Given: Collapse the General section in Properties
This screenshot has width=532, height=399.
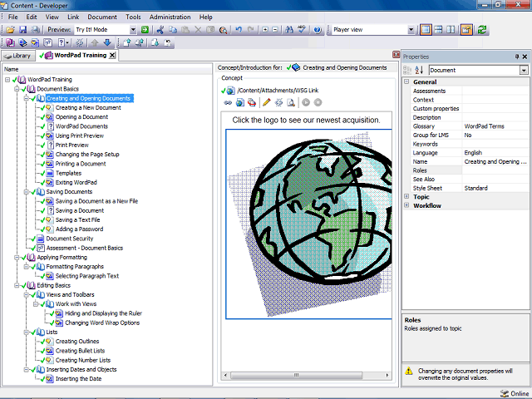Looking at the screenshot, I should 406,81.
